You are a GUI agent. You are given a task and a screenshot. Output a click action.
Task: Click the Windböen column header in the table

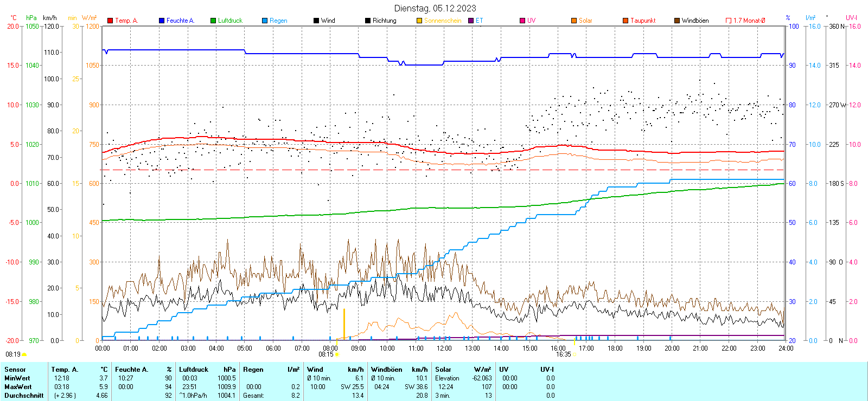pos(387,370)
